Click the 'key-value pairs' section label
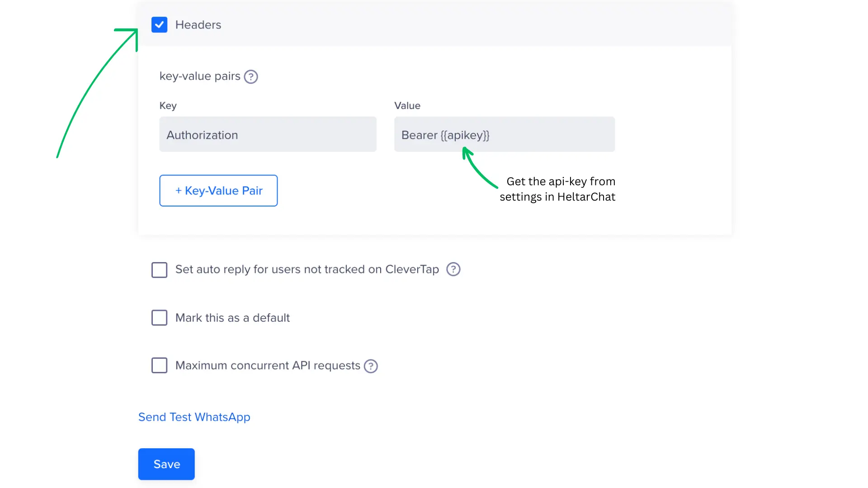This screenshot has width=868, height=488. [200, 76]
